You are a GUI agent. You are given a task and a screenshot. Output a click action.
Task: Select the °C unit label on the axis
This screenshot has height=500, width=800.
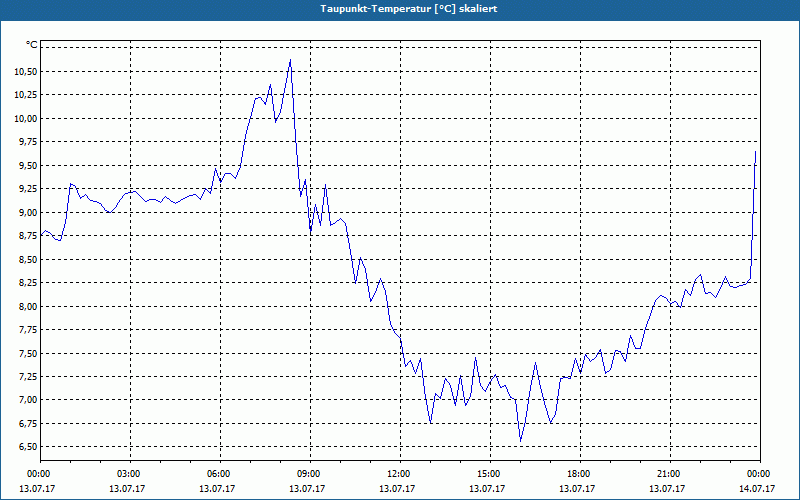pos(31,45)
